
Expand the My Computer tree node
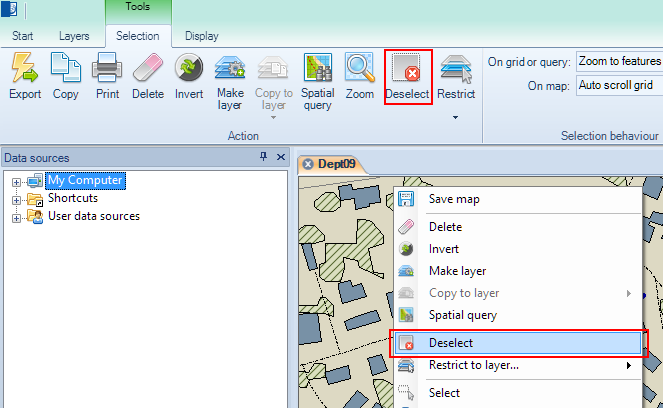pos(16,181)
